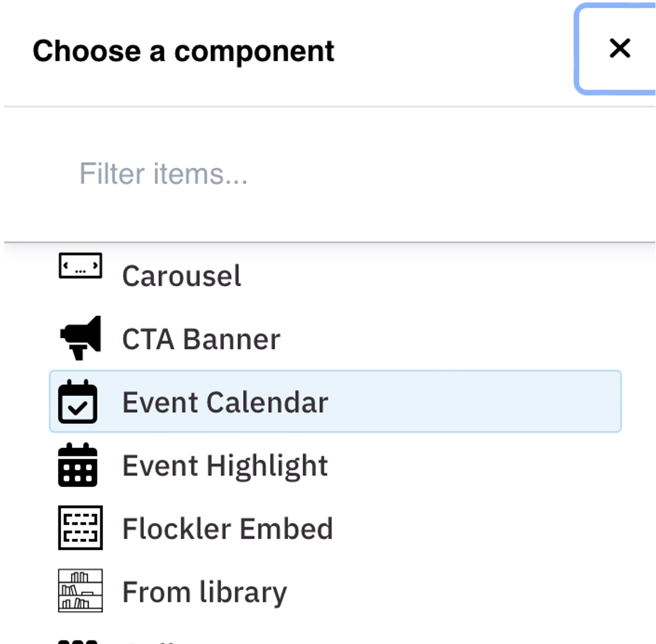Image resolution: width=656 pixels, height=644 pixels.
Task: Click the Choose a component heading
Action: 183,51
